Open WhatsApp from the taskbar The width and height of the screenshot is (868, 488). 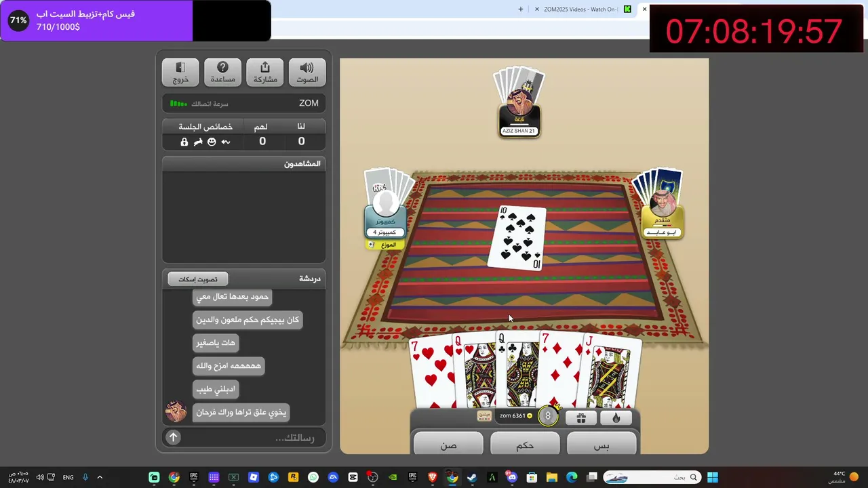pyautogui.click(x=313, y=477)
